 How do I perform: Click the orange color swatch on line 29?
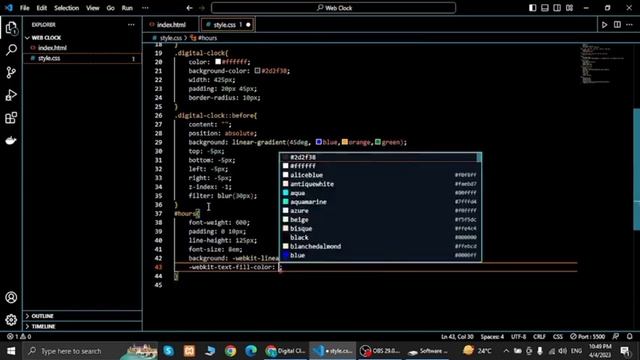pos(345,142)
